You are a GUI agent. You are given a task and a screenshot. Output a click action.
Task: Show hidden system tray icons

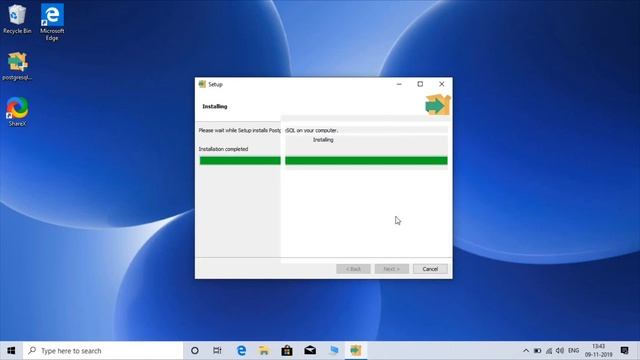tap(526, 351)
